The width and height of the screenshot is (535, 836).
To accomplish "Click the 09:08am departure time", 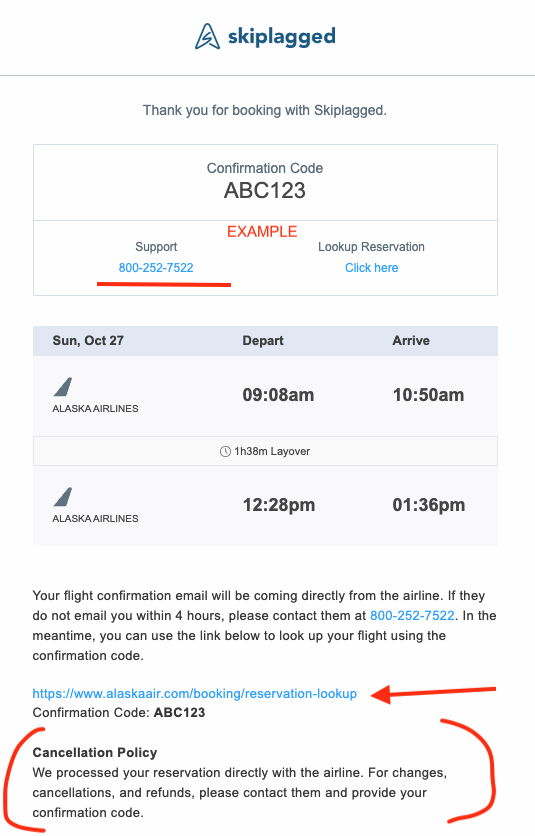I will coord(278,395).
